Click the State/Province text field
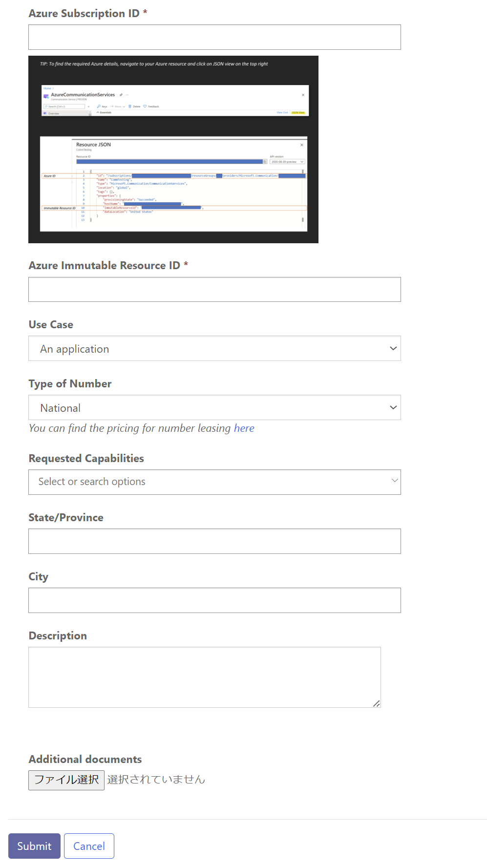Screen dimensions: 487x868 214,541
